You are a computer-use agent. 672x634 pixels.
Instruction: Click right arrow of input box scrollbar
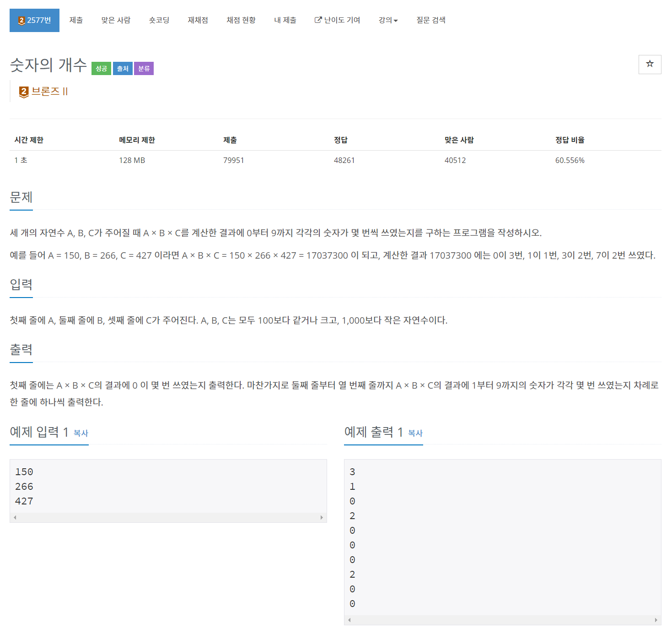(322, 518)
